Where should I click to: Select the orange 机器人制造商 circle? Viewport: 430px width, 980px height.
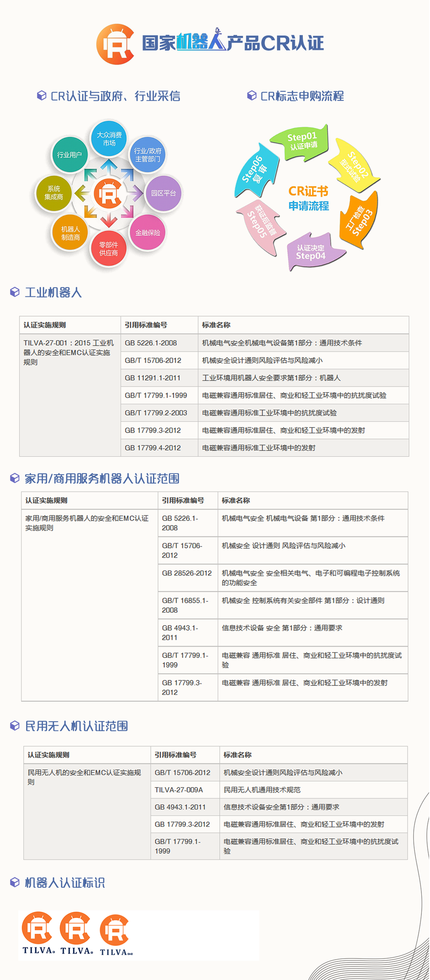tap(70, 233)
